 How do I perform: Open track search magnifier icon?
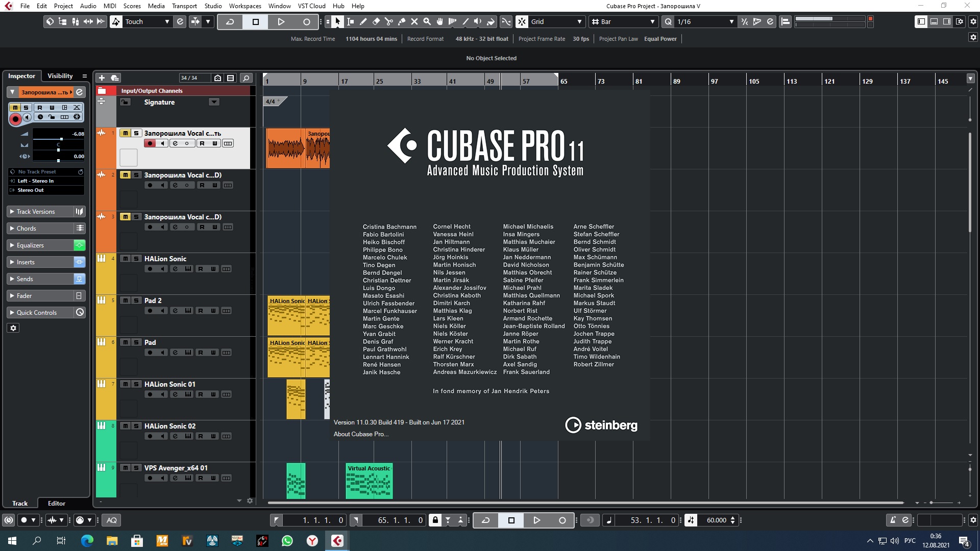coord(246,78)
